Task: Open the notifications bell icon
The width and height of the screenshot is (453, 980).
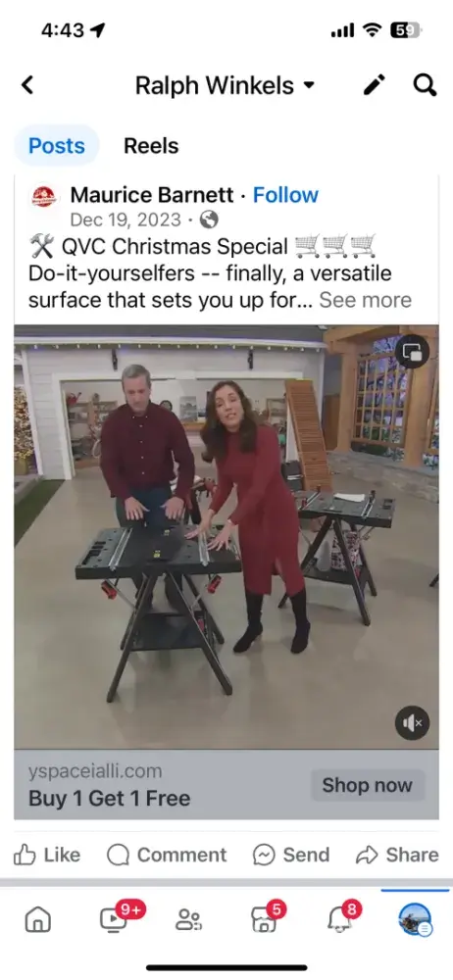Action: click(341, 917)
